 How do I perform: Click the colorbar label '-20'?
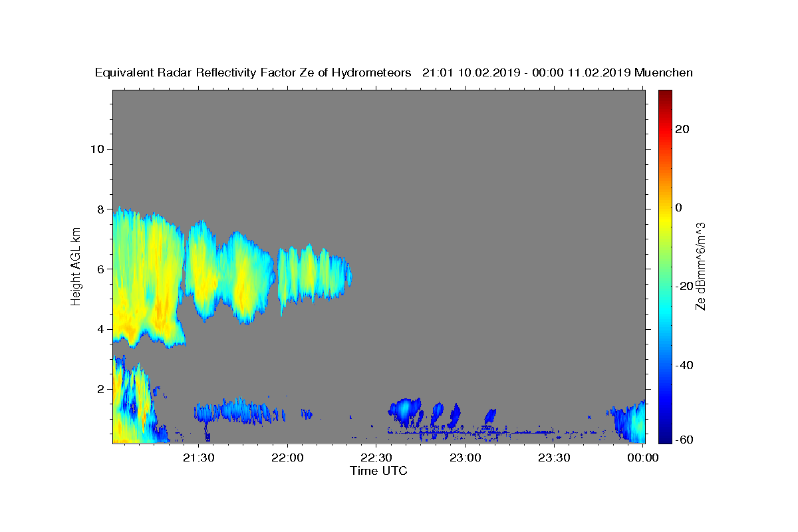point(684,286)
